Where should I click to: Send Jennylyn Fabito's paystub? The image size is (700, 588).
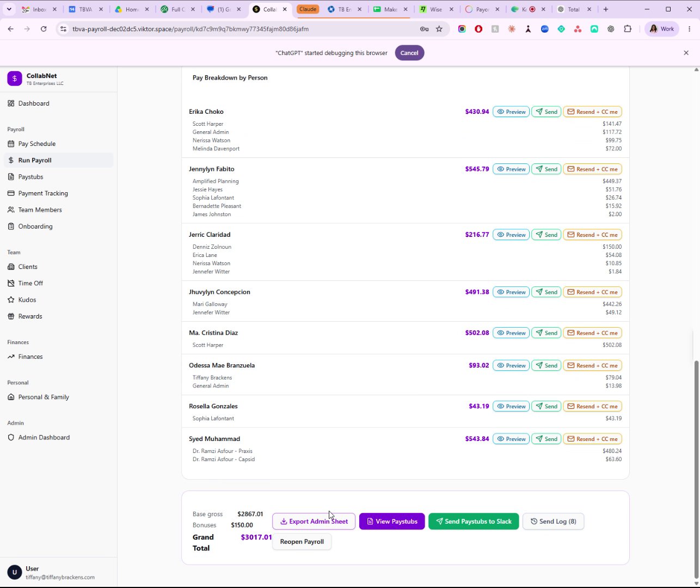[x=546, y=169]
